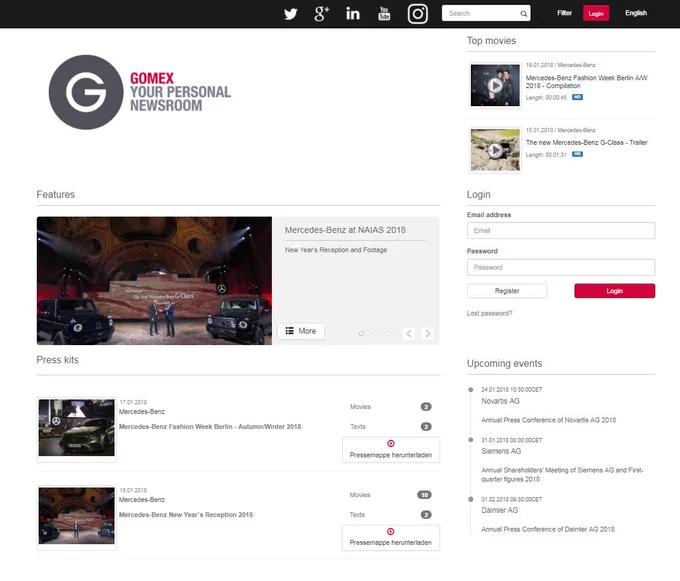
Task: Download Fashion Week press kit via Pressemappe herunterladen
Action: tap(391, 450)
